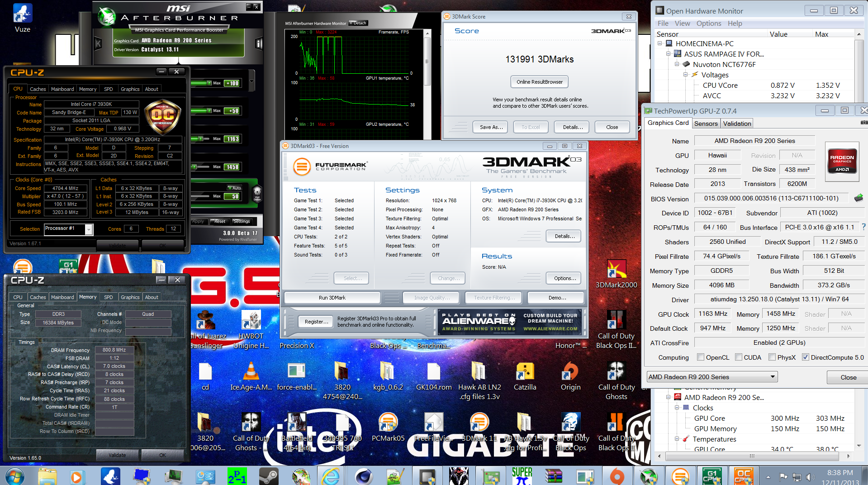Open the Vuze desktop shortcut
Viewport: 868px width, 485px height.
coord(23,18)
